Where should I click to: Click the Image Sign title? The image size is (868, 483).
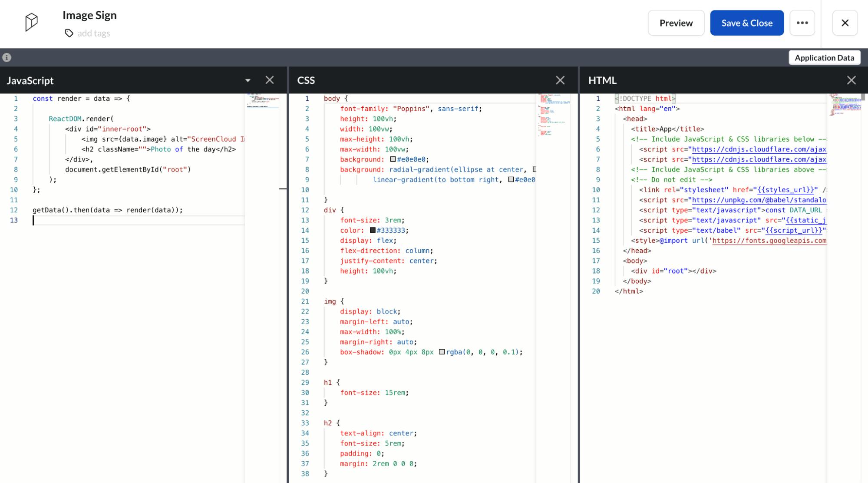click(x=89, y=15)
